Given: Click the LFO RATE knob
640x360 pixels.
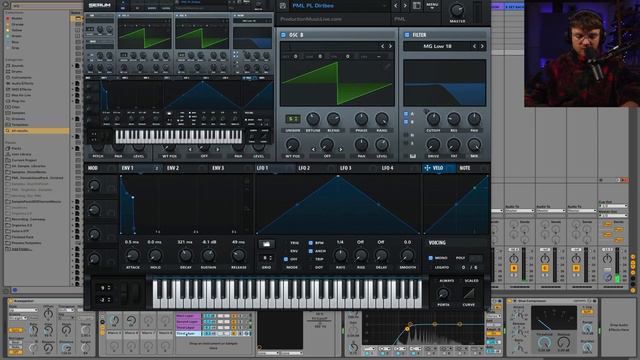Looking at the screenshot, I should click(340, 256).
